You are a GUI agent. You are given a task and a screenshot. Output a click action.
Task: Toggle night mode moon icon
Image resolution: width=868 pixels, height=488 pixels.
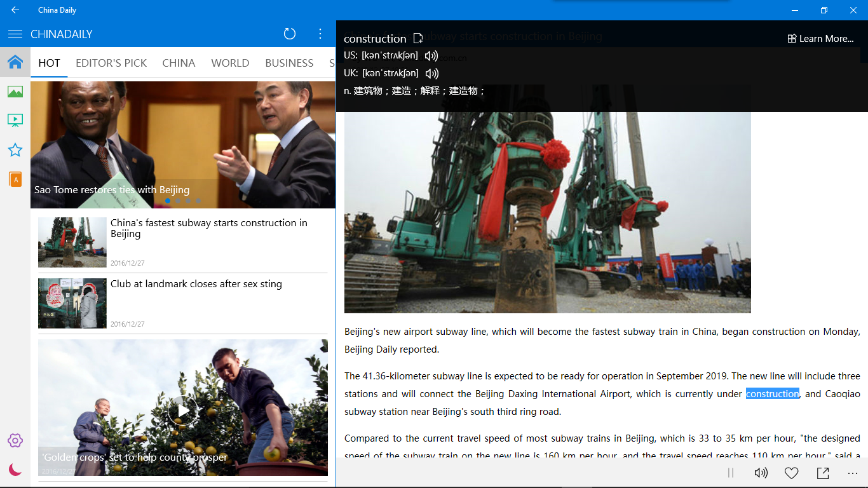coord(15,470)
